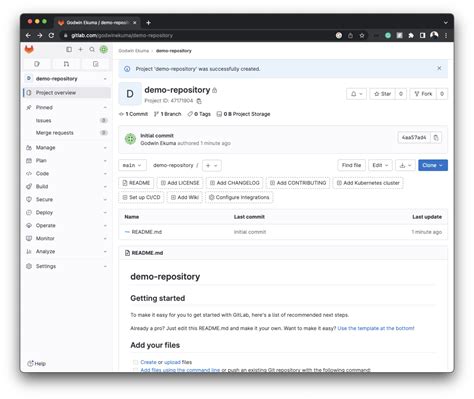The width and height of the screenshot is (474, 399).
Task: Open the browser extensions puzzle icon
Action: click(411, 35)
